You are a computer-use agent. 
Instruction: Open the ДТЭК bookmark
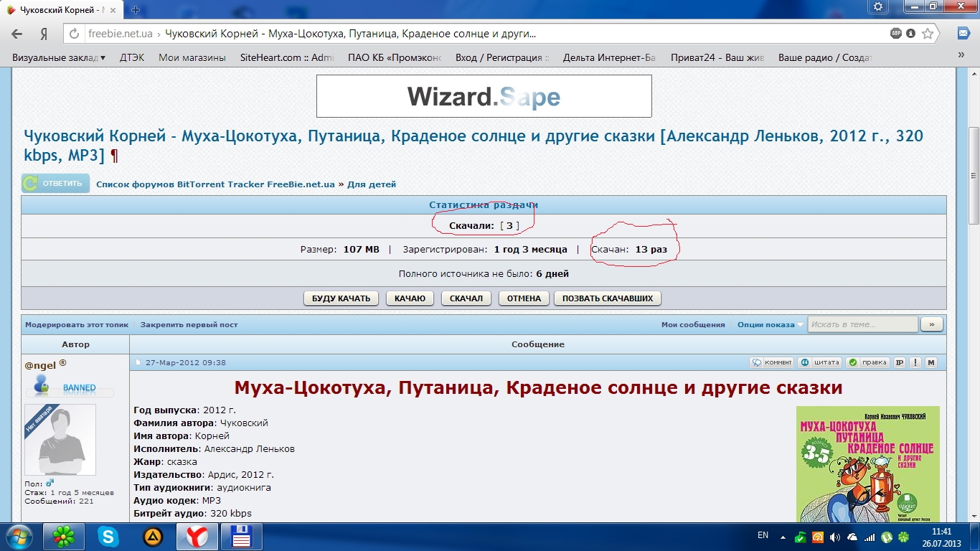pos(132,57)
